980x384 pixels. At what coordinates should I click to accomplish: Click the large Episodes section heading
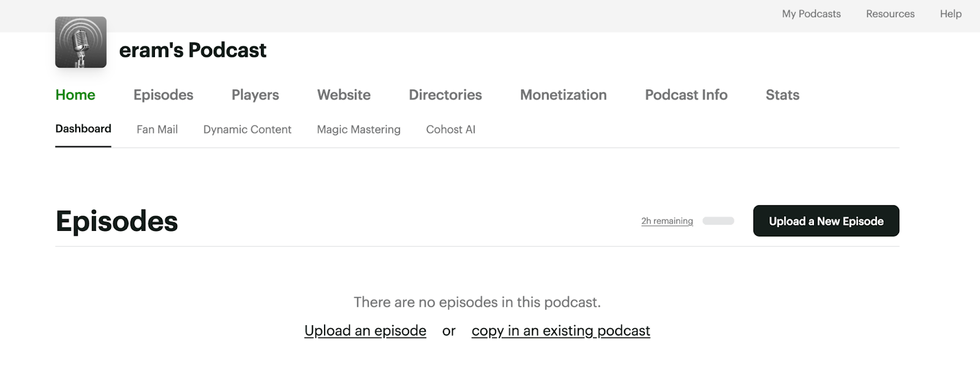117,221
